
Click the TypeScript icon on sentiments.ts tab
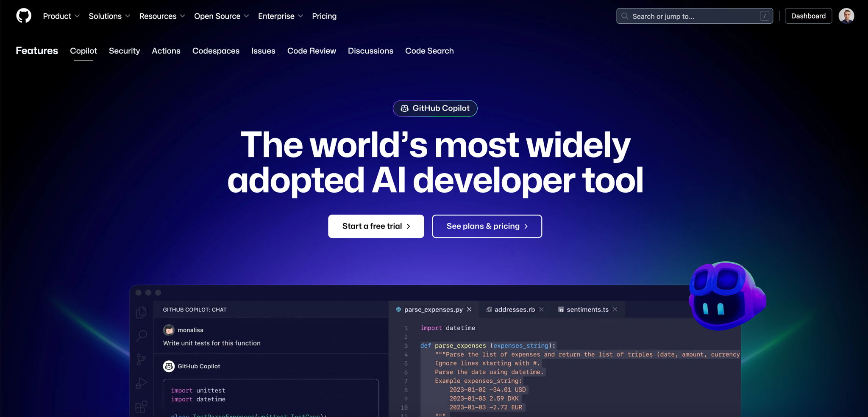(561, 309)
